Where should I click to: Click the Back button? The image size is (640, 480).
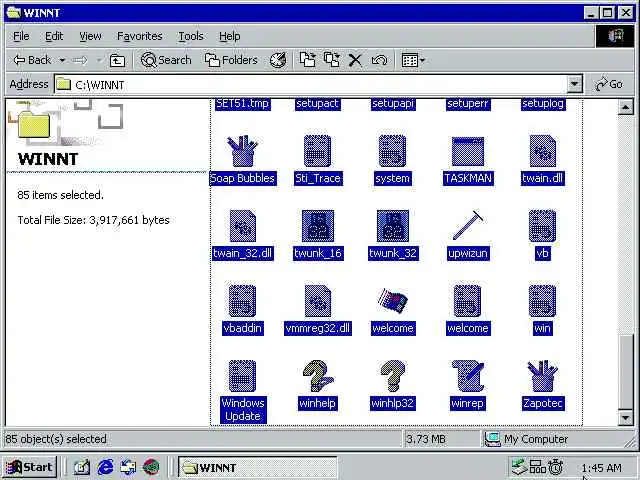[33, 61]
